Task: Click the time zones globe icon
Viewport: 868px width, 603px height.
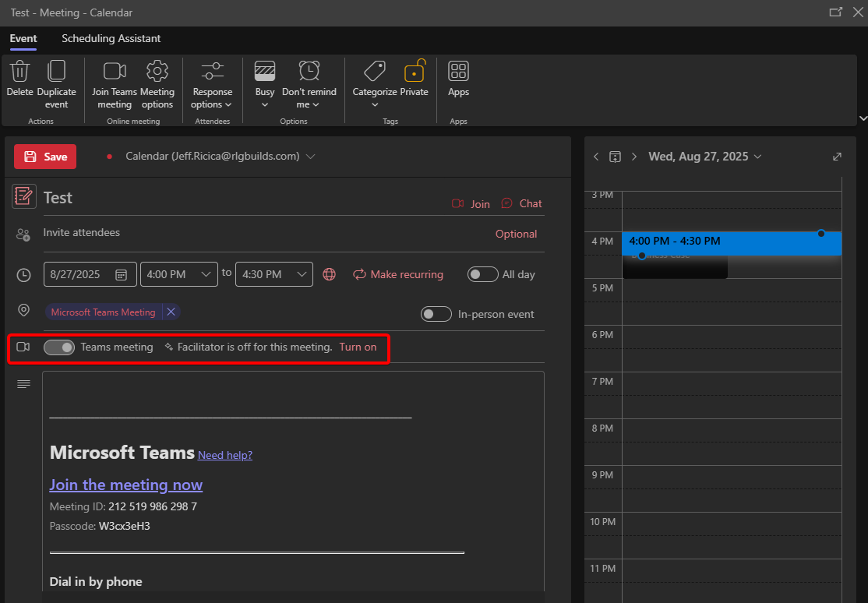Action: pos(330,274)
